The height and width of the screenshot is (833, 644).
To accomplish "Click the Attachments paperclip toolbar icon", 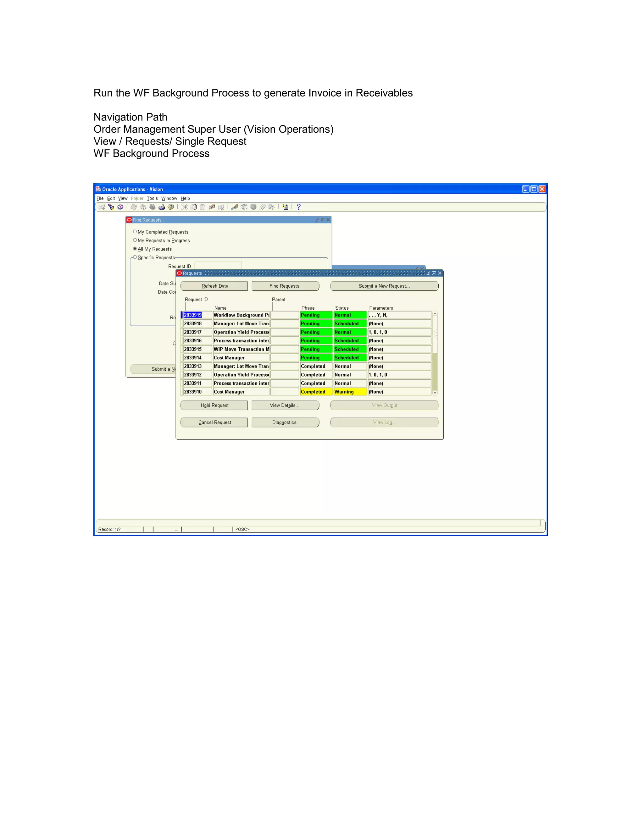I will click(262, 207).
